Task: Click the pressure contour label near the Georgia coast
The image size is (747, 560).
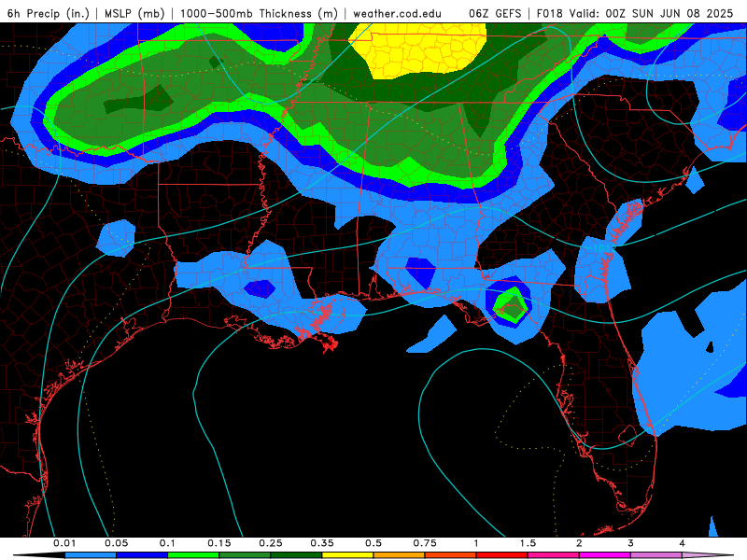Action: pos(603,248)
